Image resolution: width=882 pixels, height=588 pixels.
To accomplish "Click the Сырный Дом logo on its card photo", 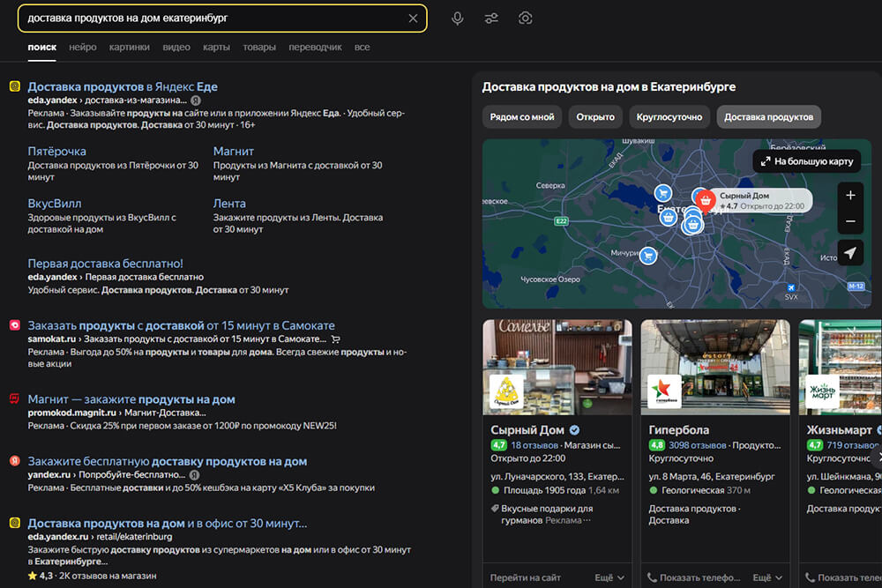I will click(x=506, y=391).
